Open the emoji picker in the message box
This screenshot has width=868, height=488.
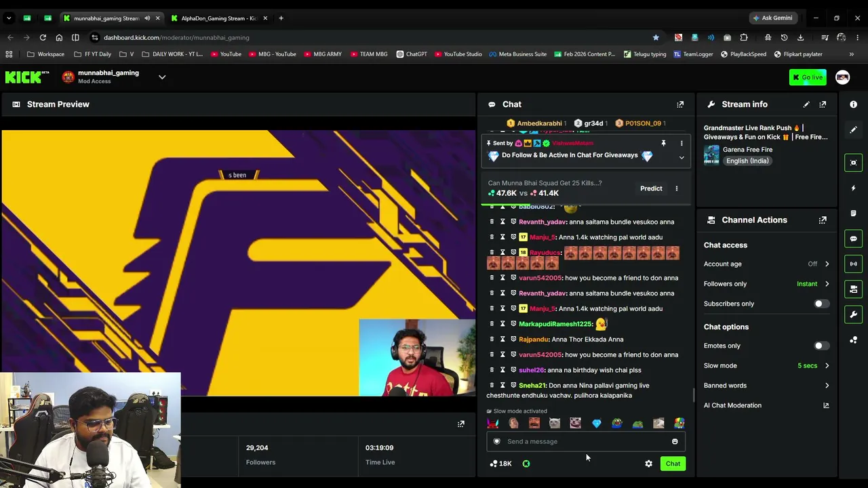[675, 442]
